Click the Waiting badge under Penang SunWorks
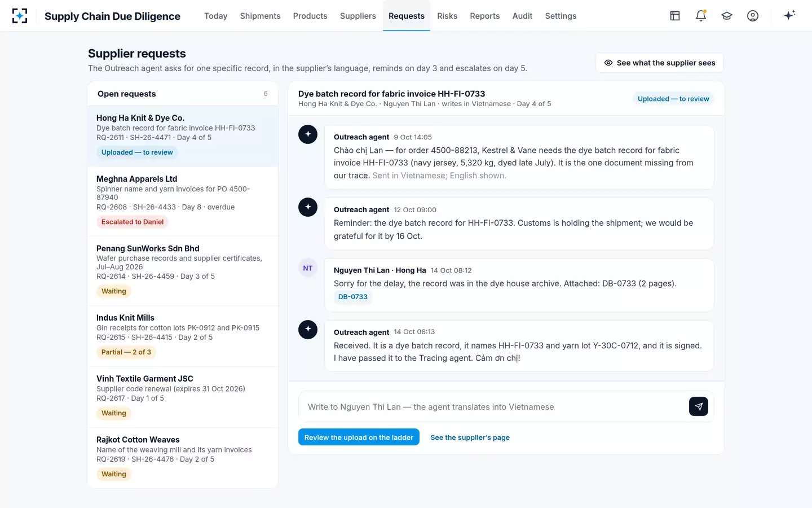This screenshot has width=812, height=508. click(114, 291)
